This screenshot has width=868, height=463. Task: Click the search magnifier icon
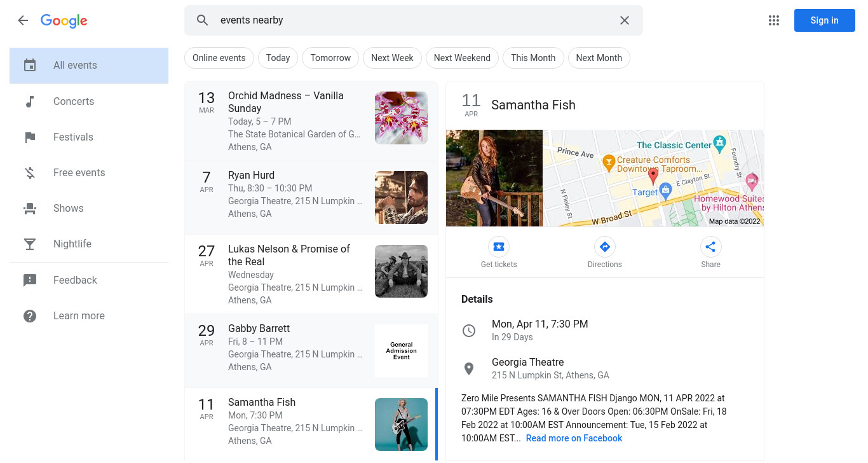point(202,20)
